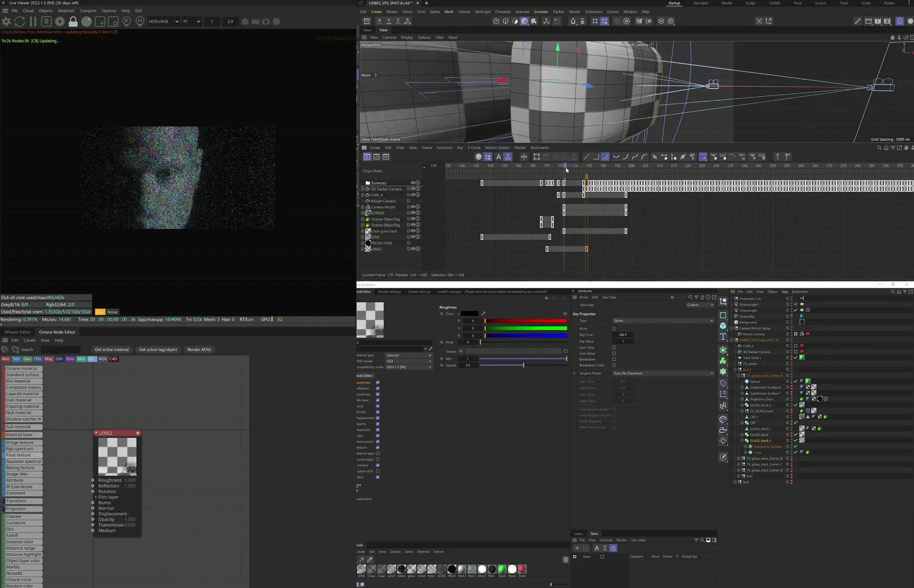Screen dimensions: 914x588
Task: Open the PT kernel dropdown
Action: point(191,21)
